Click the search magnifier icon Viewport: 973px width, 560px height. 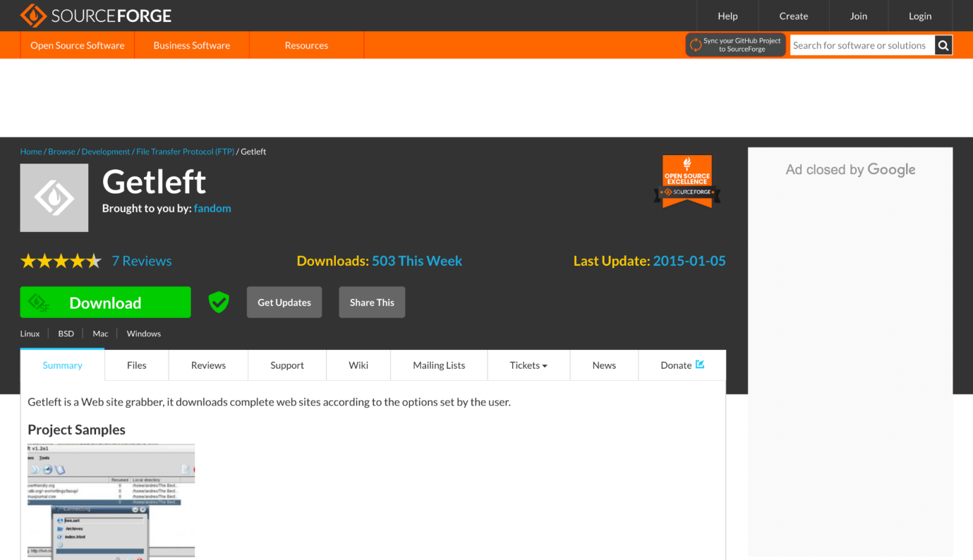pyautogui.click(x=943, y=45)
